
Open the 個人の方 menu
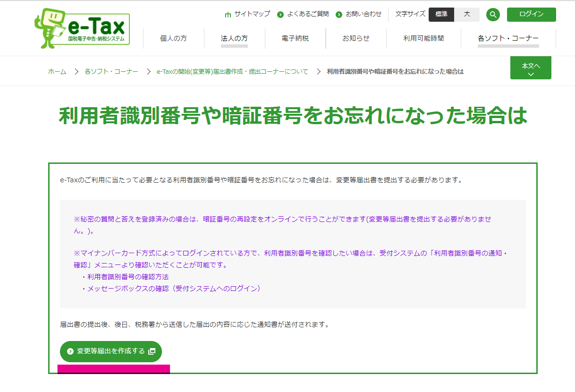(173, 38)
